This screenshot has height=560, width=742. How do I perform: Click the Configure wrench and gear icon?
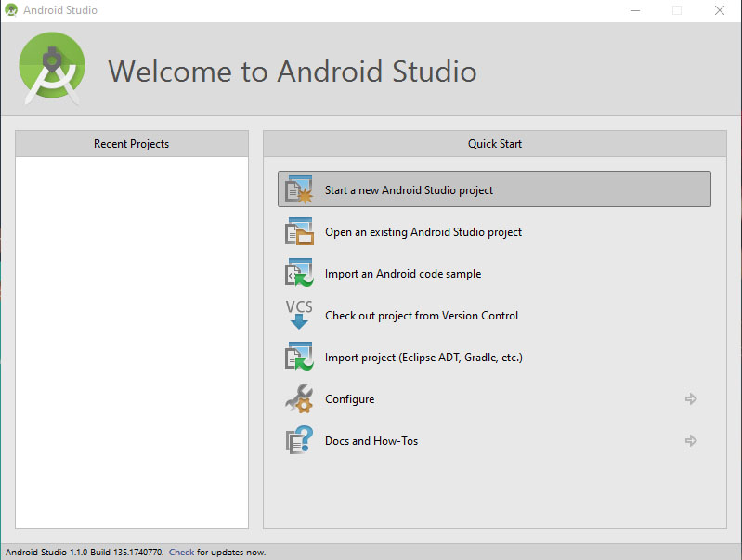click(x=299, y=398)
